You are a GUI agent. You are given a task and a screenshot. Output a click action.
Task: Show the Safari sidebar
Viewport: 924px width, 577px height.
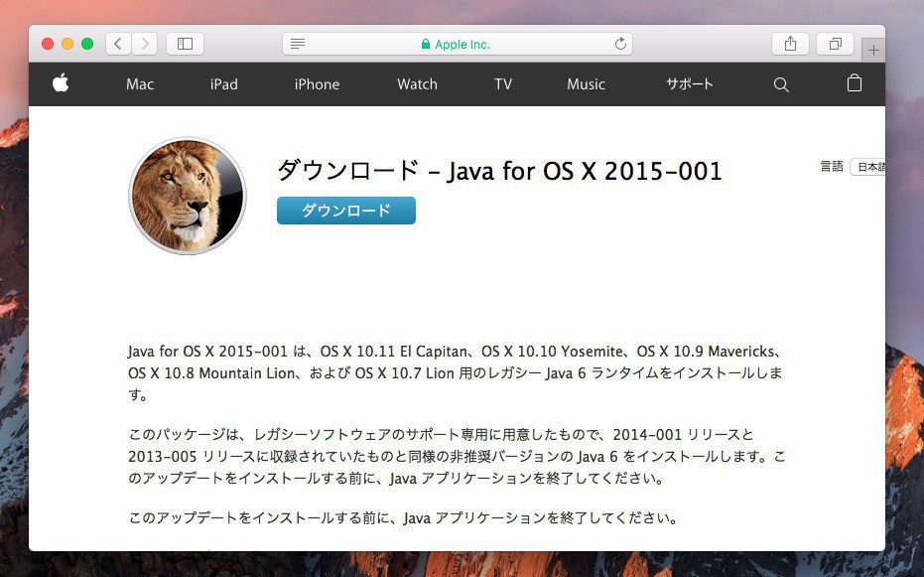[x=185, y=44]
